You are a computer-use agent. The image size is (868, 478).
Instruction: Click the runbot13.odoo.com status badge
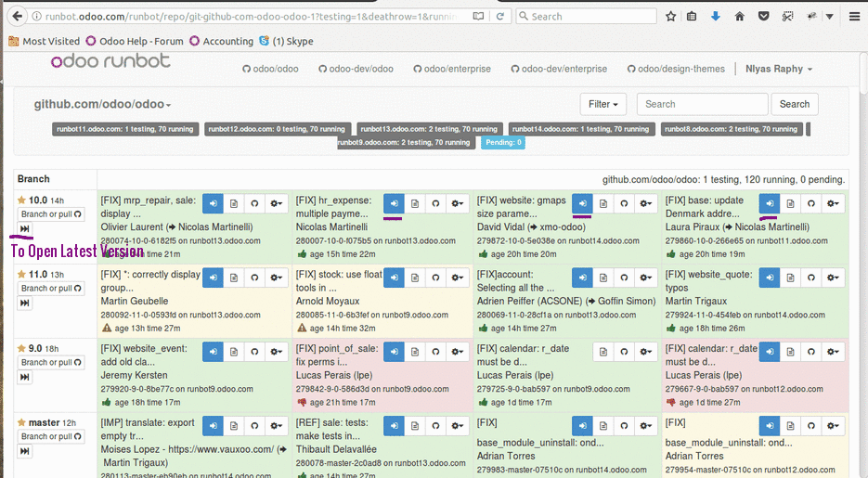tap(430, 129)
